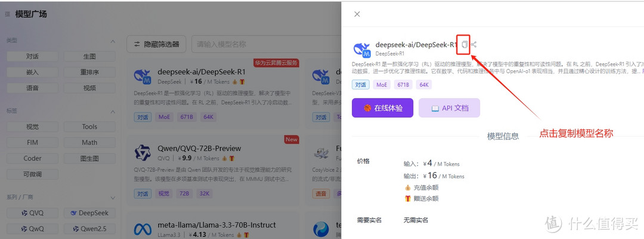
Task: Click the New badge on QVQ-72B-Preview card
Action: (x=292, y=139)
